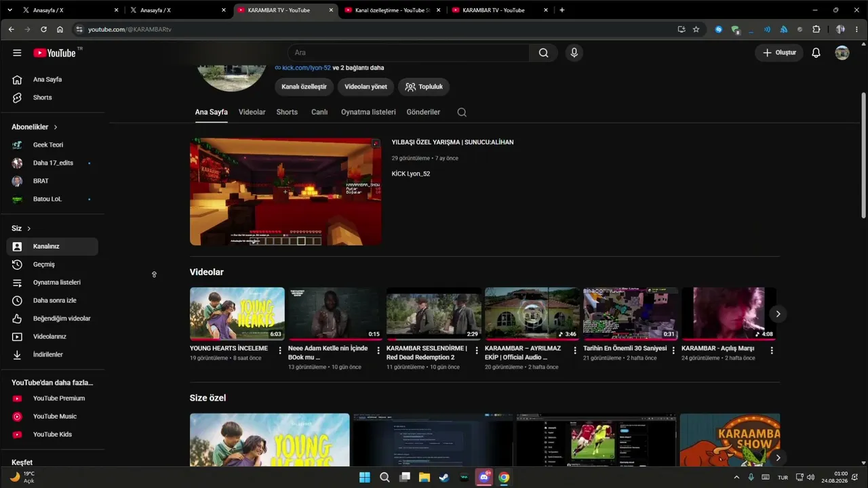Click the page vertical scrollbar
Image resolution: width=868 pixels, height=488 pixels.
tap(863, 156)
